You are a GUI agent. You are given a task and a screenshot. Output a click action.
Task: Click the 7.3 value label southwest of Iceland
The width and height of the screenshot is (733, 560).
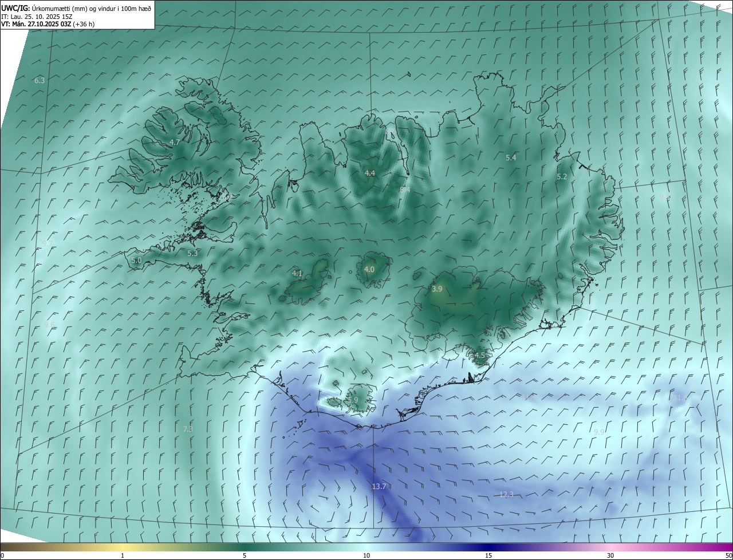point(188,429)
